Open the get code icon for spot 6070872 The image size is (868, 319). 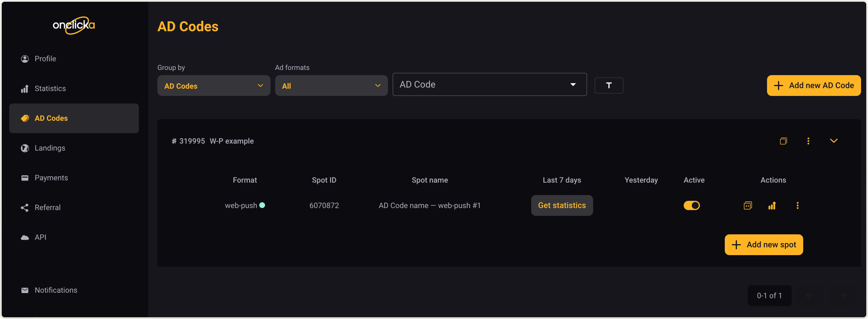coord(748,205)
